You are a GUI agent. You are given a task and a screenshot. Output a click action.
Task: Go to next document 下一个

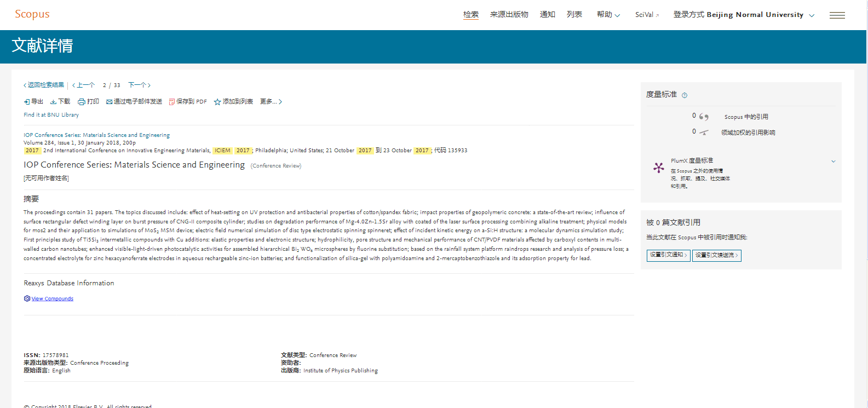[139, 85]
